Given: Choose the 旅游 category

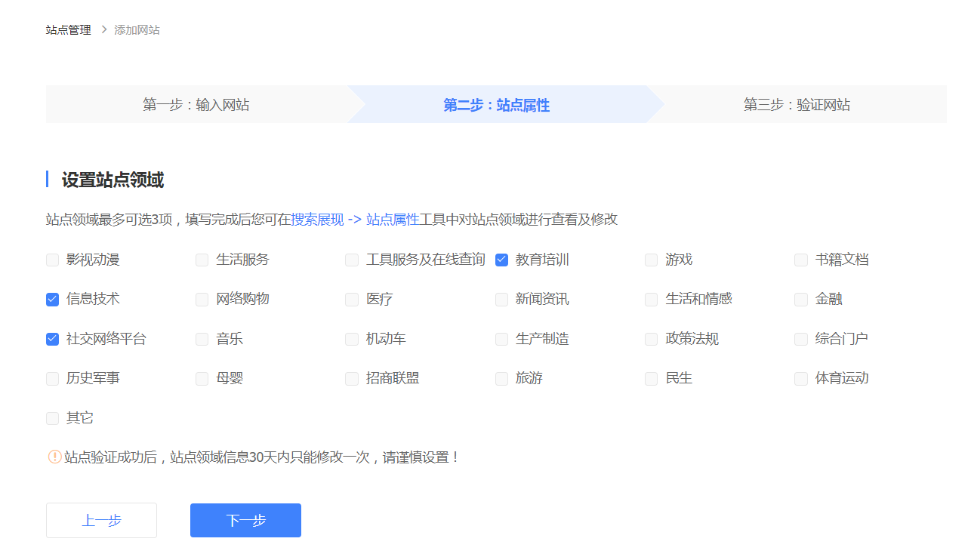Looking at the screenshot, I should point(501,379).
